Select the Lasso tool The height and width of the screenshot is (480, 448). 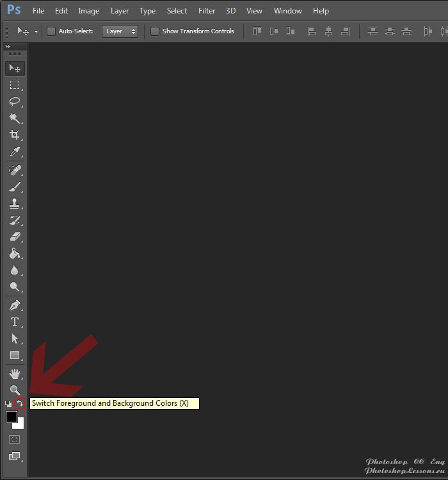(14, 102)
